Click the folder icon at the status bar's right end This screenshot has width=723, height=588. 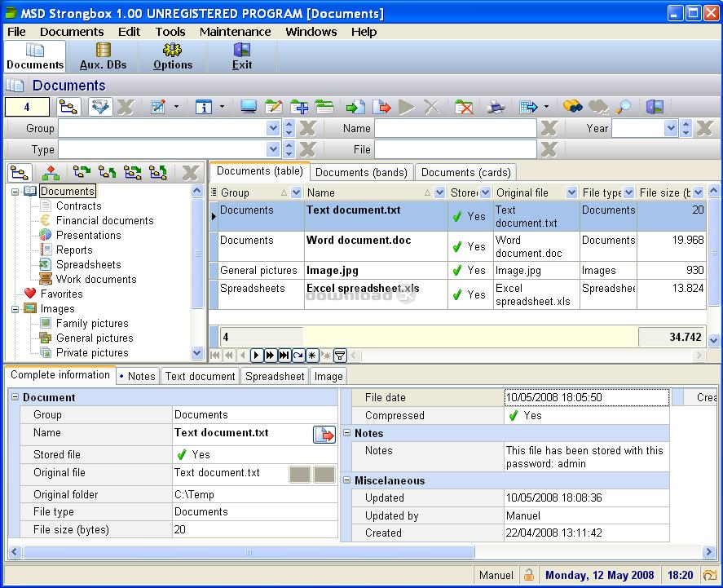tap(710, 575)
